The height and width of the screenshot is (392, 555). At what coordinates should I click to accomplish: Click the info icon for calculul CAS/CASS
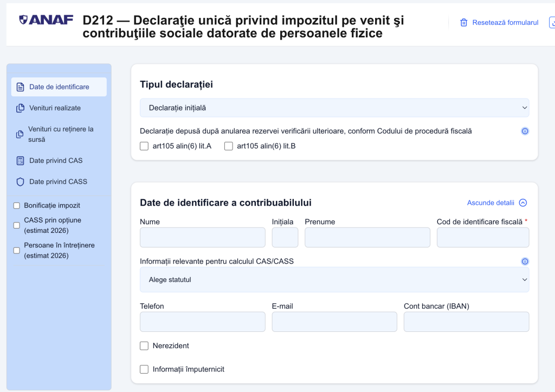(x=525, y=261)
